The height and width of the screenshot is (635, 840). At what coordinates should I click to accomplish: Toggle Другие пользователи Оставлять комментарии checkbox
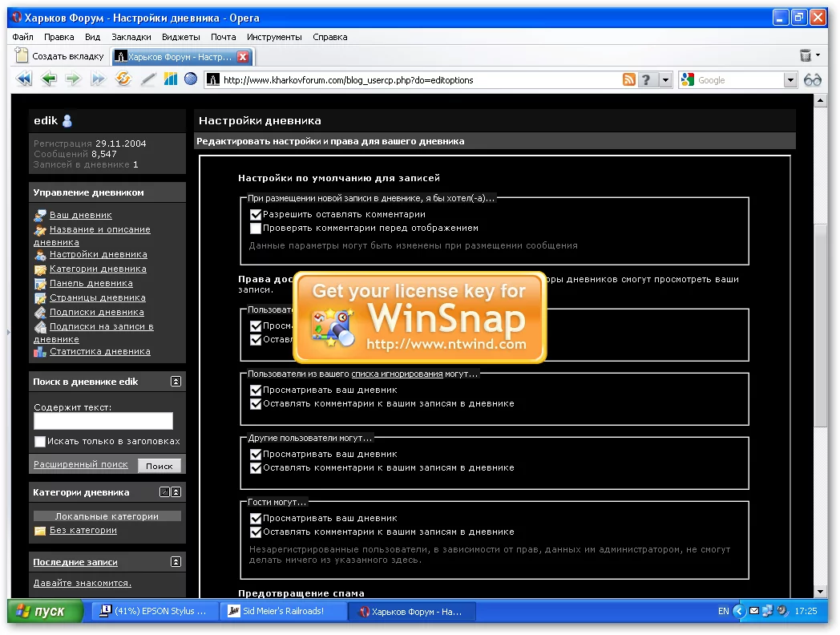coord(256,467)
